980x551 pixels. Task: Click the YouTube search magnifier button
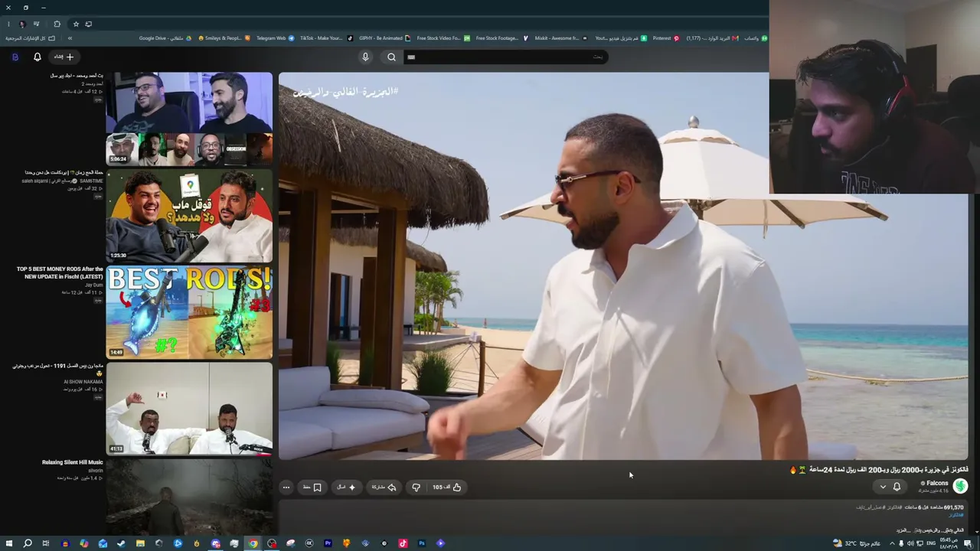pos(391,57)
